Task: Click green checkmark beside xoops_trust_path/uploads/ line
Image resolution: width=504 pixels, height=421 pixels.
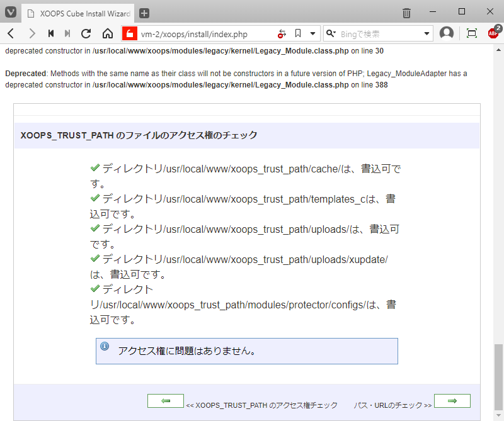Action: 95,228
